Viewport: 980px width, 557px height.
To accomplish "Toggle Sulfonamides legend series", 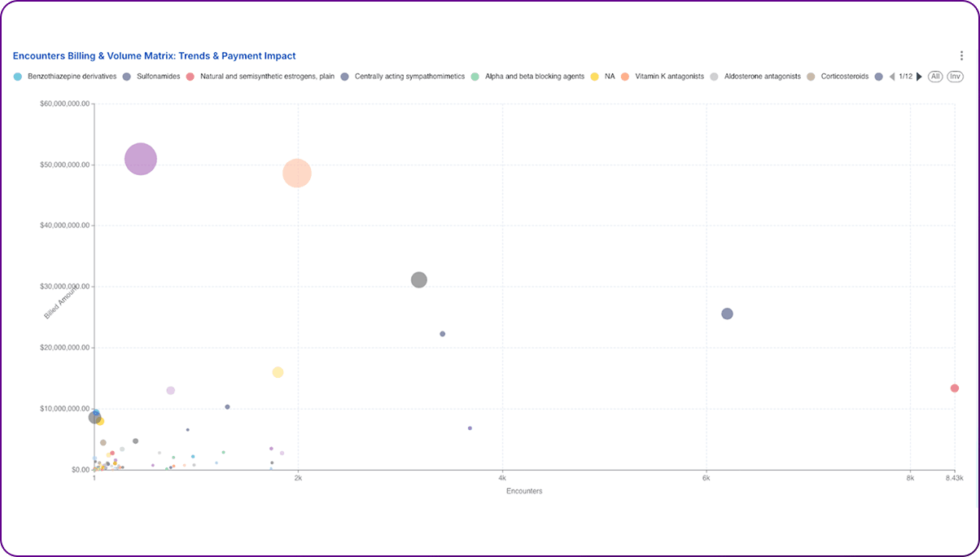I will tap(151, 77).
